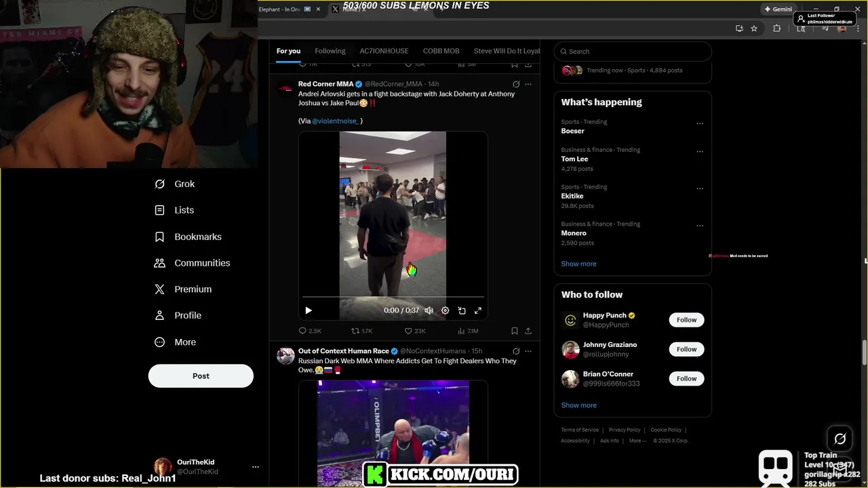The height and width of the screenshot is (488, 868).
Task: Open account menu dots beside OuriTheKid
Action: coord(256,467)
